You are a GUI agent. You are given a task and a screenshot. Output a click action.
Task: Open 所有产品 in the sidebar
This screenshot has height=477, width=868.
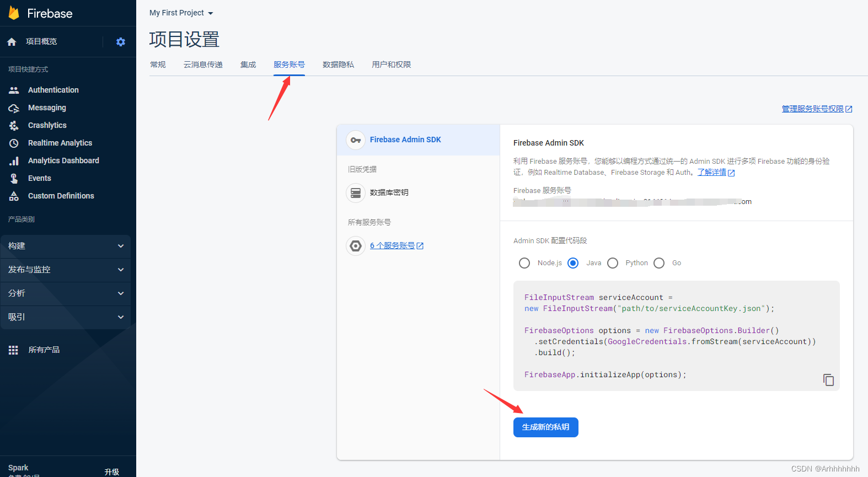coord(44,350)
